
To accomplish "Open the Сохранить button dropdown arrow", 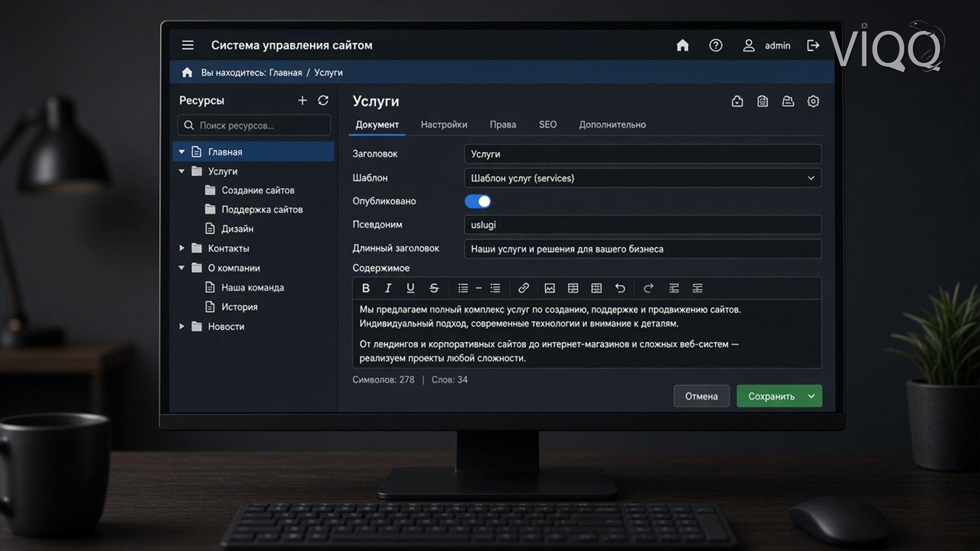I will pyautogui.click(x=812, y=396).
